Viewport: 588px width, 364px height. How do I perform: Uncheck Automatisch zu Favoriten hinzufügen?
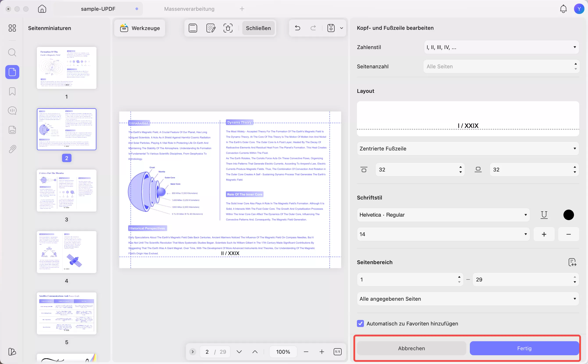pos(360,323)
